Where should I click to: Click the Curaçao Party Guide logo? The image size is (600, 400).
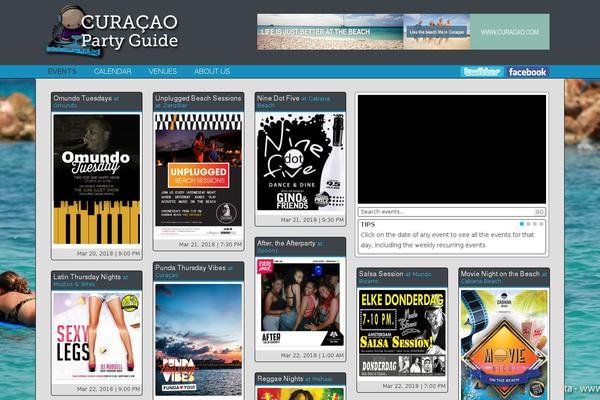point(112,31)
